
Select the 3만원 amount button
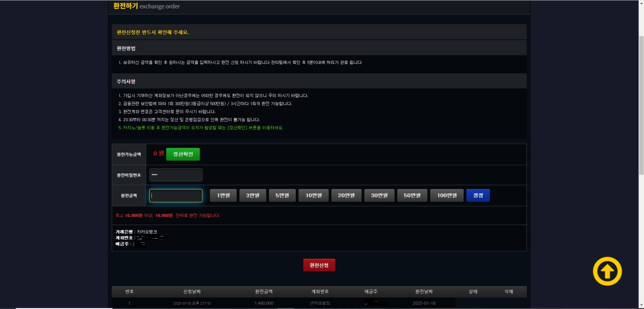click(x=253, y=195)
